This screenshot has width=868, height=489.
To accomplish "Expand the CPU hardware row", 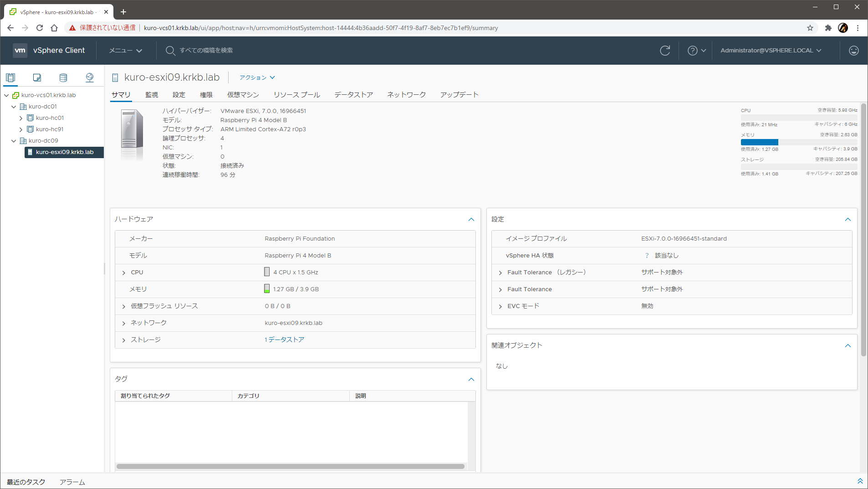I will point(124,273).
